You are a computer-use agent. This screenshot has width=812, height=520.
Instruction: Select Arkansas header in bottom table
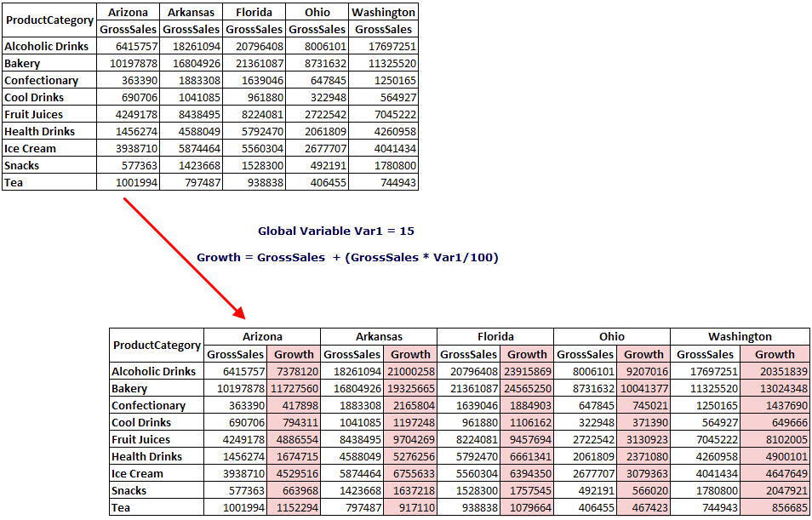coord(379,337)
